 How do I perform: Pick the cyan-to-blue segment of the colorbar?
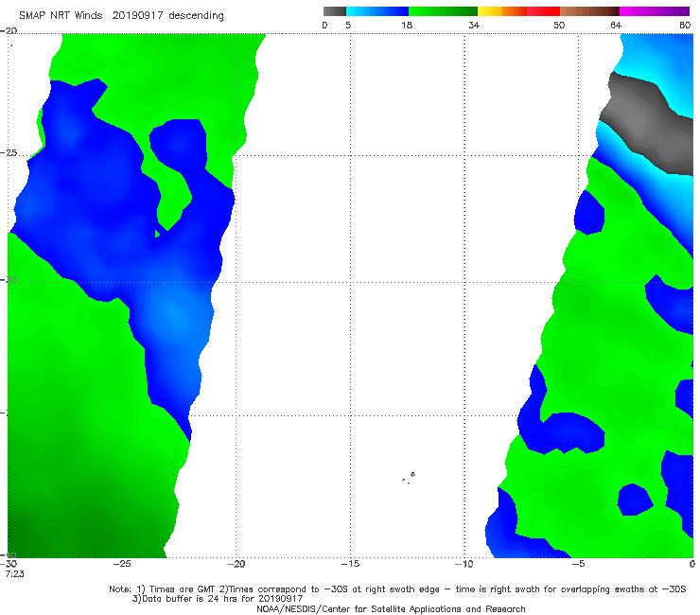pos(377,11)
